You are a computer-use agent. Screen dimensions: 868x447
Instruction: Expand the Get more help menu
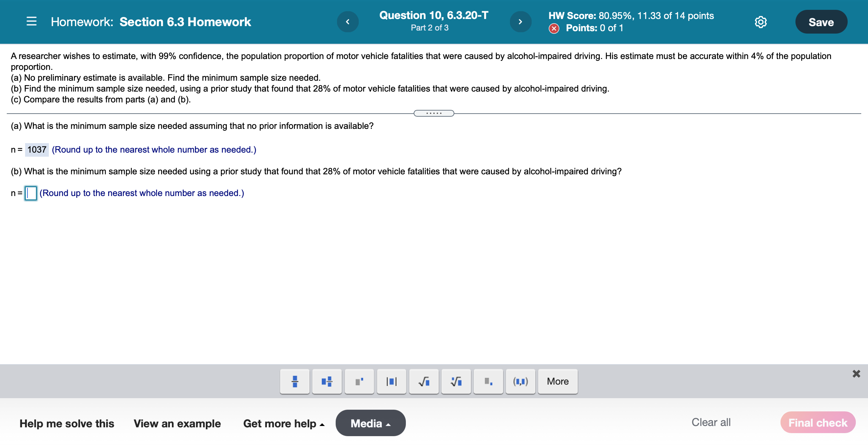tap(284, 423)
